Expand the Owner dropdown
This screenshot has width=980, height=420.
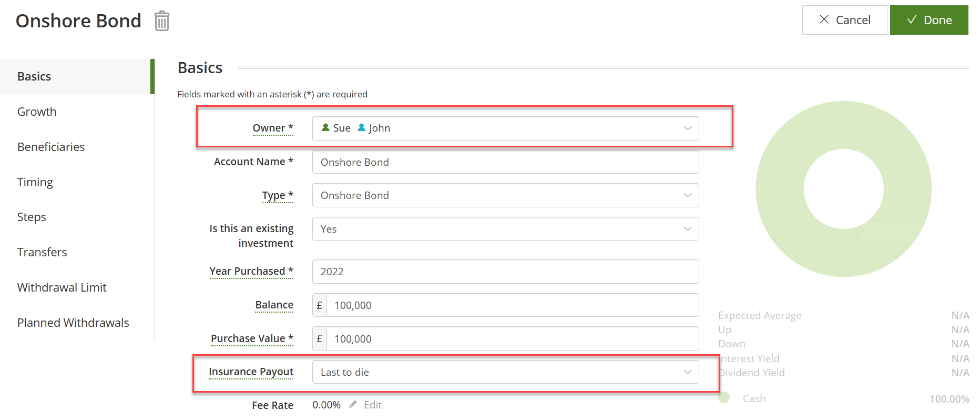(687, 128)
